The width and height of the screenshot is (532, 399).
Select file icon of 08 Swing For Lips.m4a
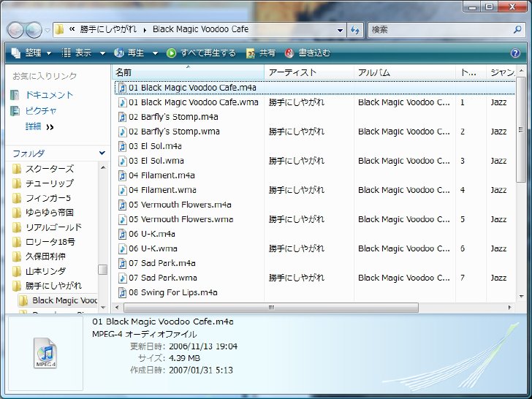[x=122, y=292]
